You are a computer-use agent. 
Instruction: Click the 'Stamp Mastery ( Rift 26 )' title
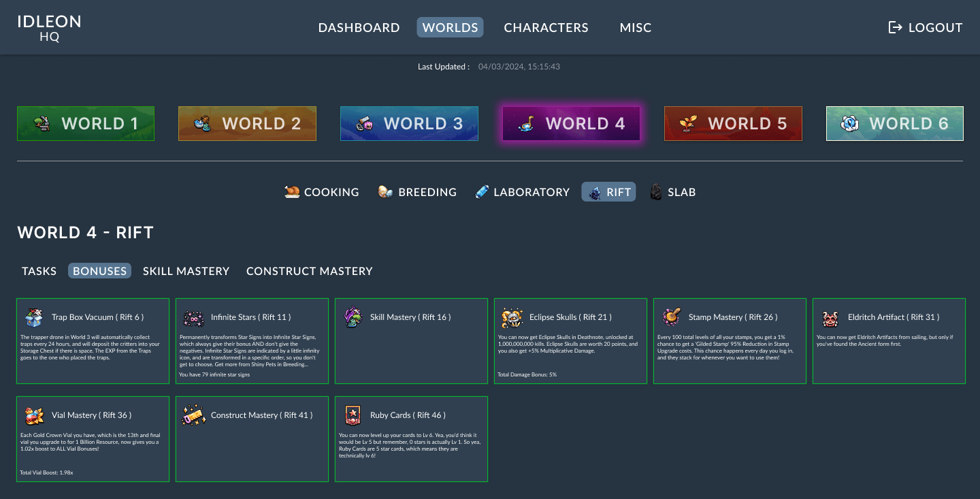coord(733,317)
